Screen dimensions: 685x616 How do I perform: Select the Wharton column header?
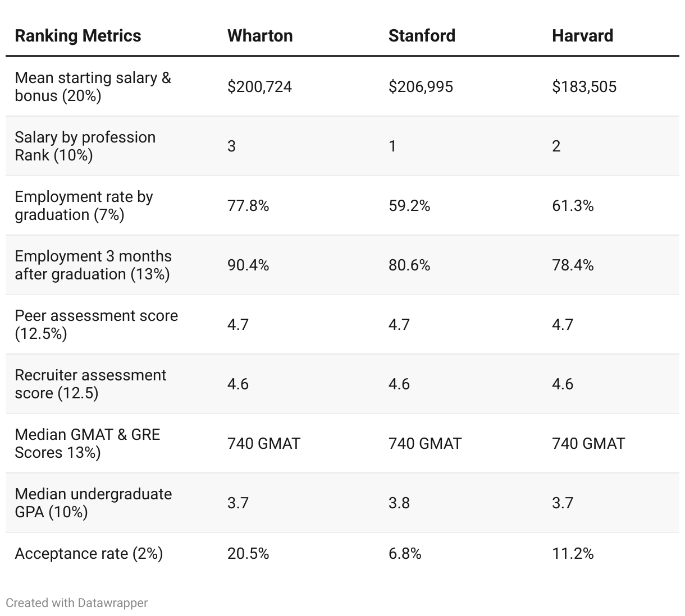click(260, 36)
